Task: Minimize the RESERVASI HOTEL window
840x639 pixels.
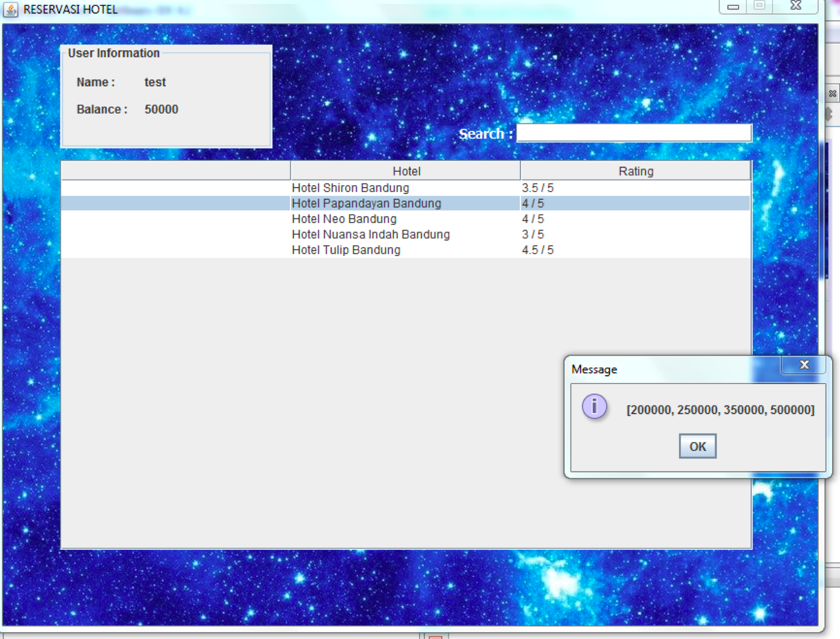Action: [x=733, y=7]
